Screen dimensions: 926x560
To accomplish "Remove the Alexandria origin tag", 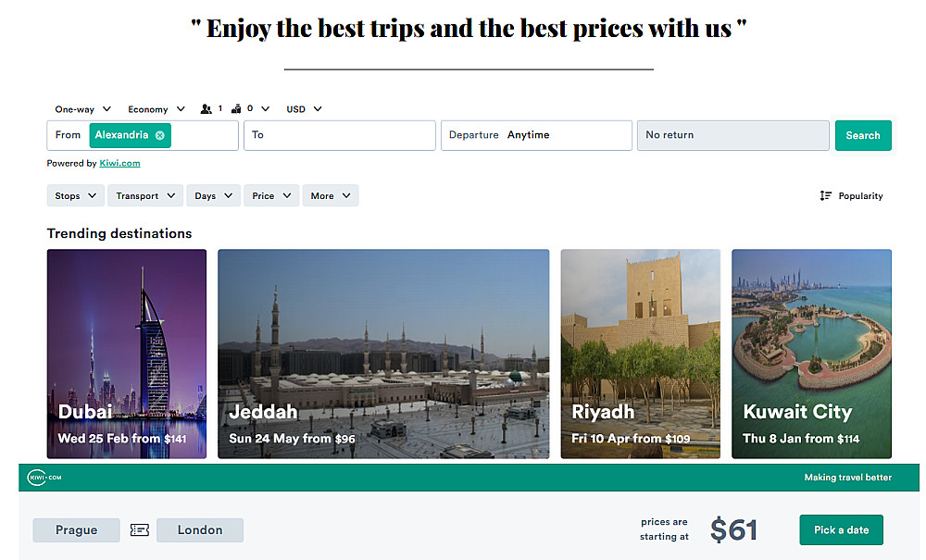I will coord(159,135).
